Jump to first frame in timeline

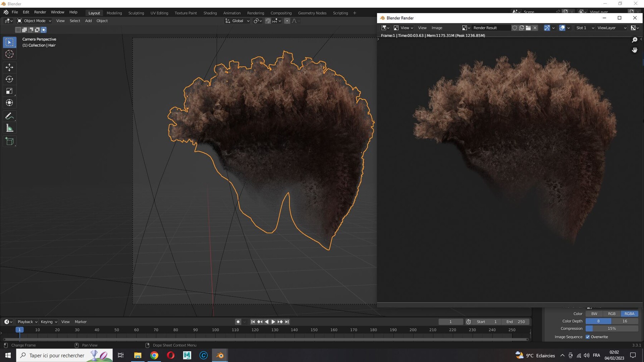click(253, 322)
